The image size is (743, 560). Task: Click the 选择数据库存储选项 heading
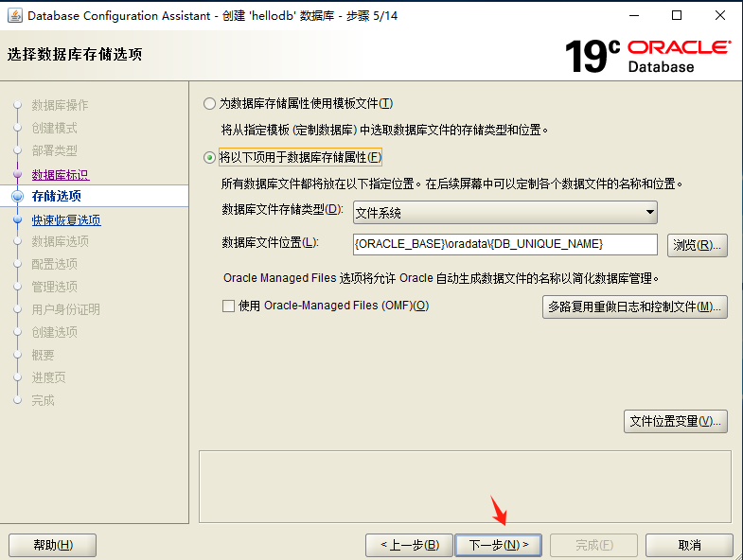(75, 55)
